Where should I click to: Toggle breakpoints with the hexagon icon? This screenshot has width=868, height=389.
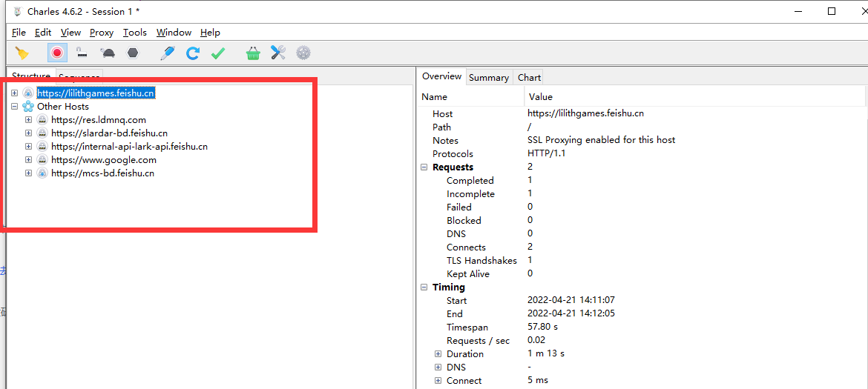point(133,53)
